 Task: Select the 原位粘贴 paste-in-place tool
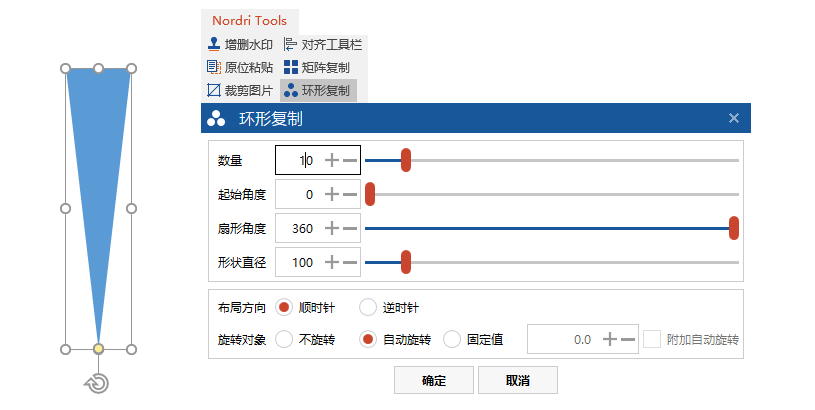pyautogui.click(x=240, y=67)
